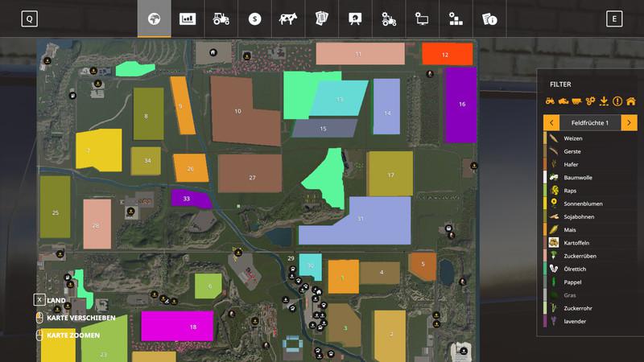Open the finances dollar coin tab

coord(254,19)
